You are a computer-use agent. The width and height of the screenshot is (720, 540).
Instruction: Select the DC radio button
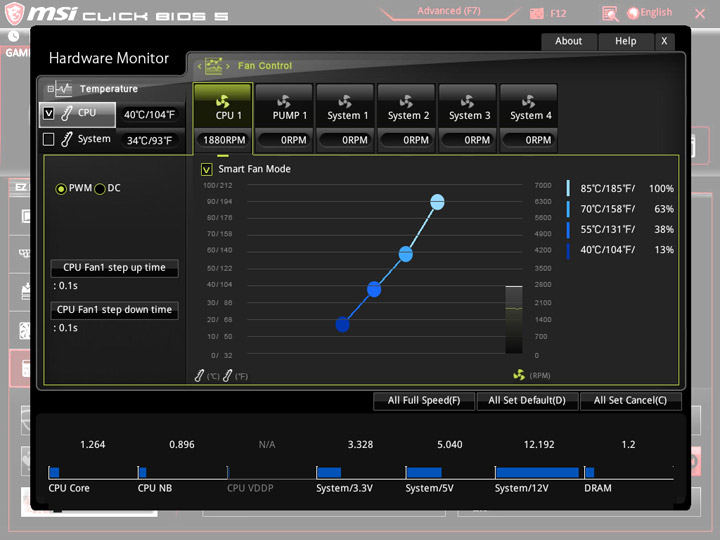pos(100,189)
